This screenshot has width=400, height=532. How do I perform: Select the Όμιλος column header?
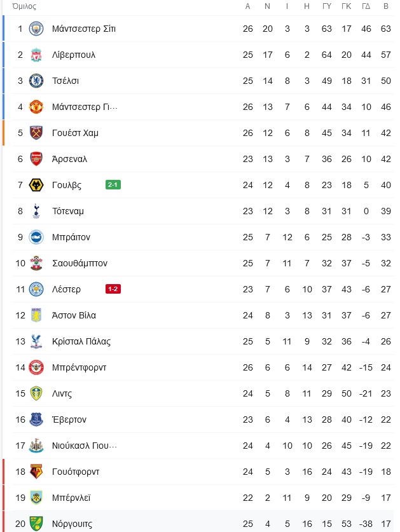tap(24, 6)
